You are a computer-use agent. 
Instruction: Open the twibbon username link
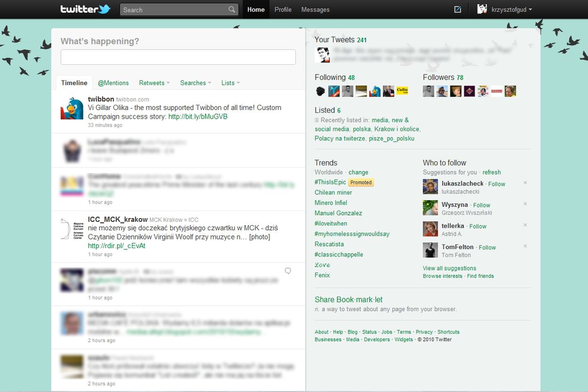tap(101, 99)
